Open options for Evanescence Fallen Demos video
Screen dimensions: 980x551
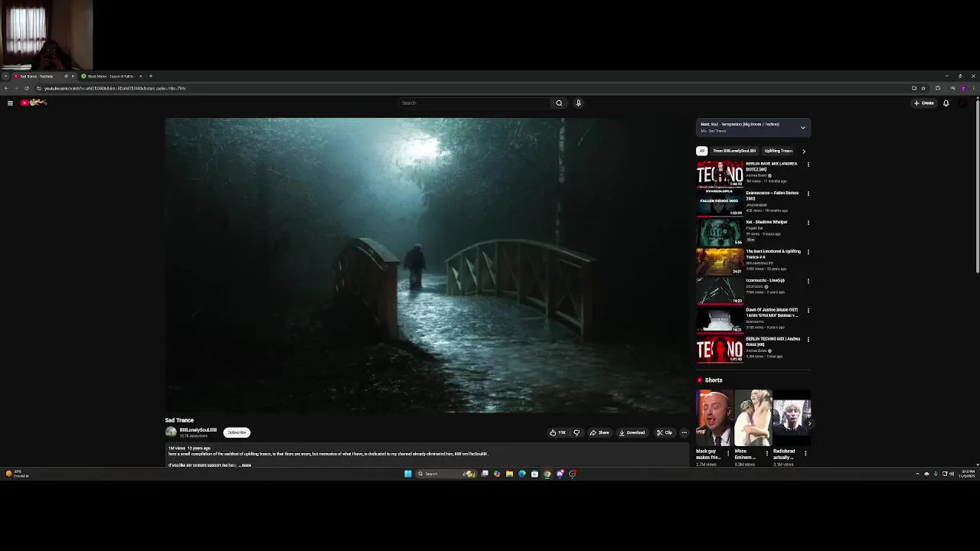[808, 194]
